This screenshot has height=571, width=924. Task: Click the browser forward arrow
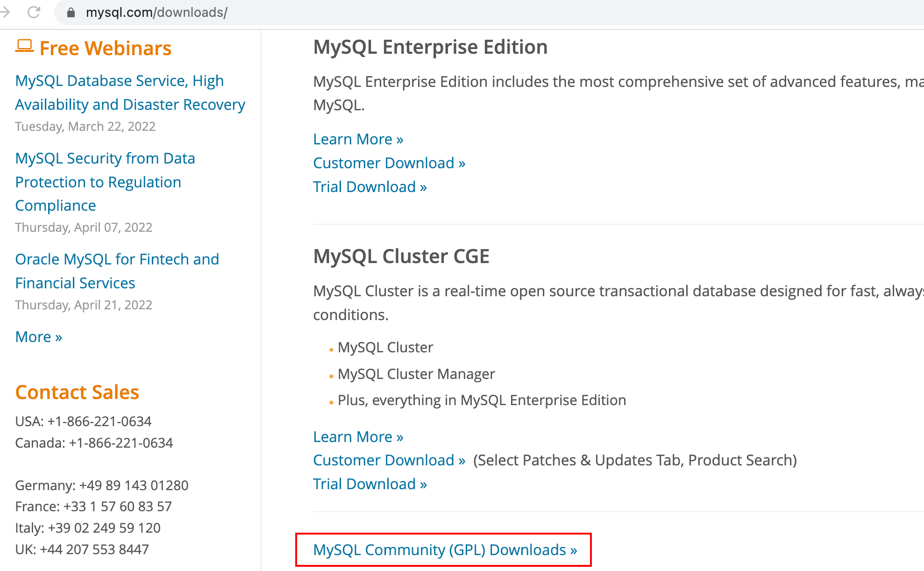click(5, 12)
